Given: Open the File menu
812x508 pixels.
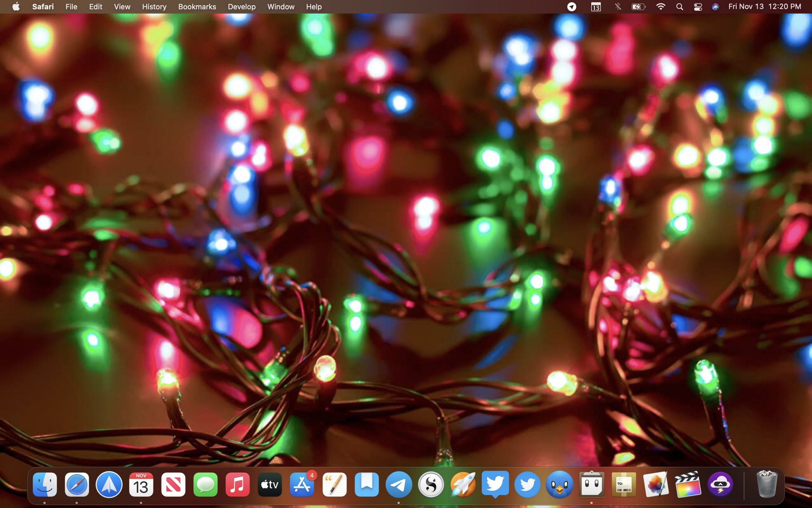Looking at the screenshot, I should pos(71,7).
